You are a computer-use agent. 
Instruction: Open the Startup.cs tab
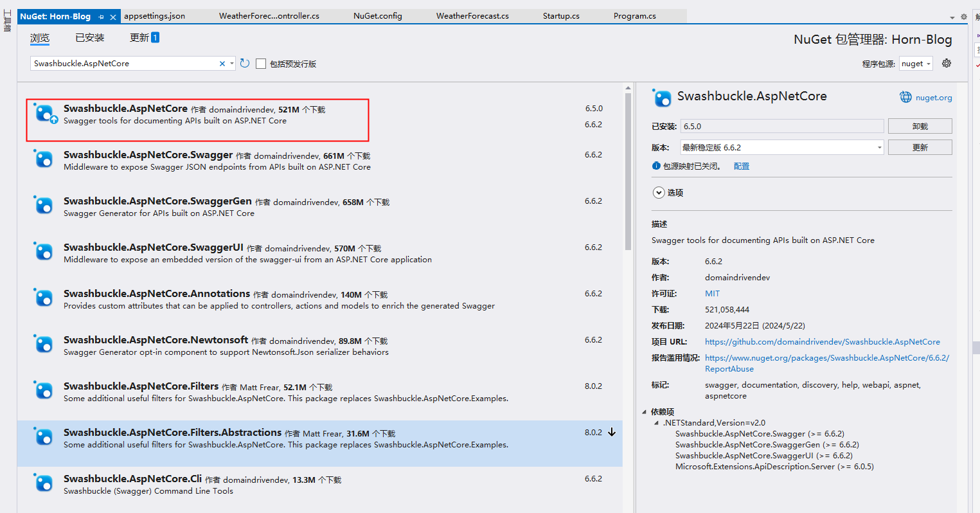(x=561, y=16)
